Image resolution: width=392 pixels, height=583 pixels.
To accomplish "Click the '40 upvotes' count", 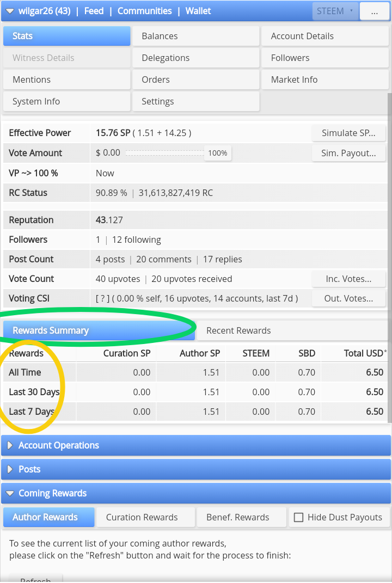I will (118, 279).
